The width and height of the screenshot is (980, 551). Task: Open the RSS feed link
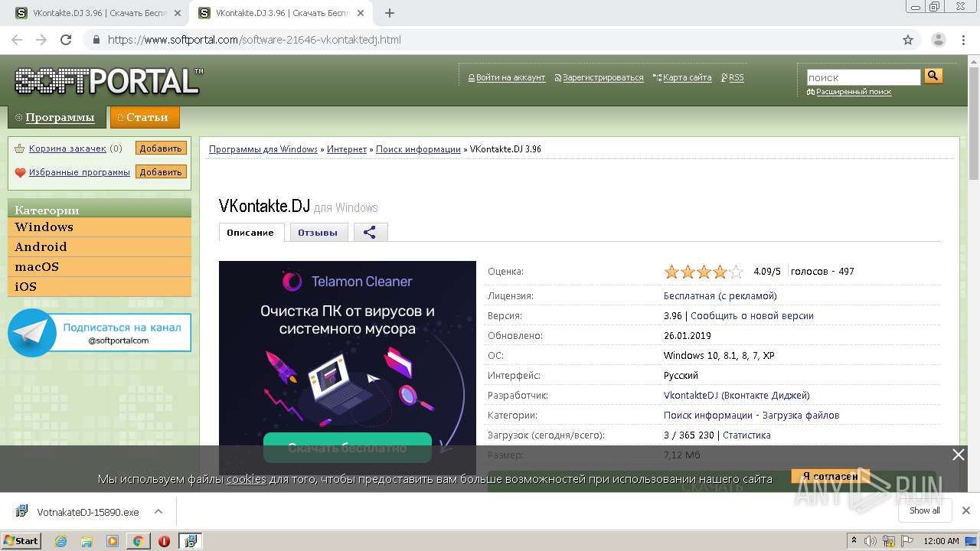tap(736, 77)
